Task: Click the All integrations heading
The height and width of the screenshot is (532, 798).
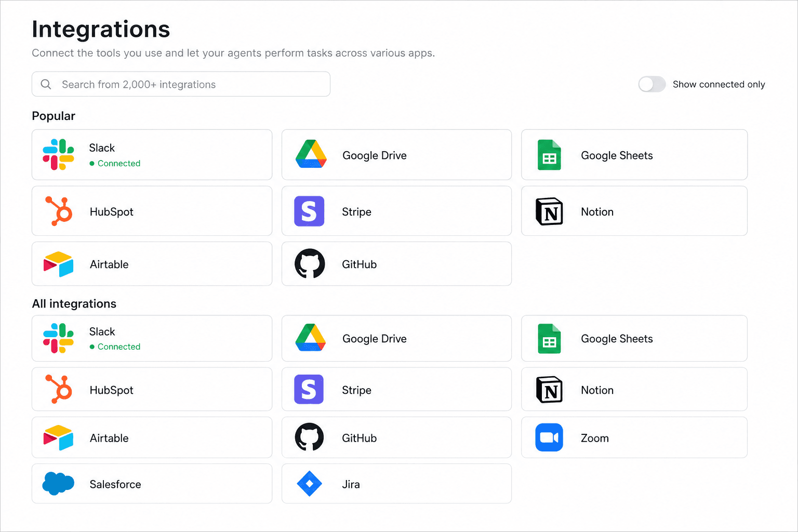Action: (x=74, y=303)
